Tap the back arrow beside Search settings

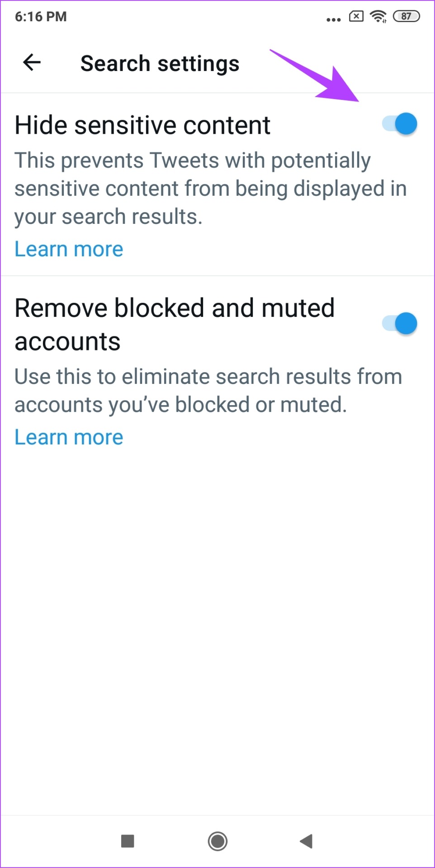tap(32, 62)
